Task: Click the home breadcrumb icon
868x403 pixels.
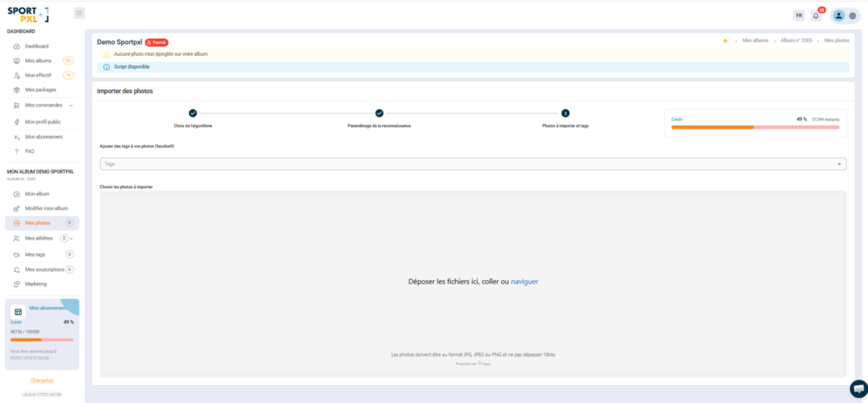Action: (725, 41)
